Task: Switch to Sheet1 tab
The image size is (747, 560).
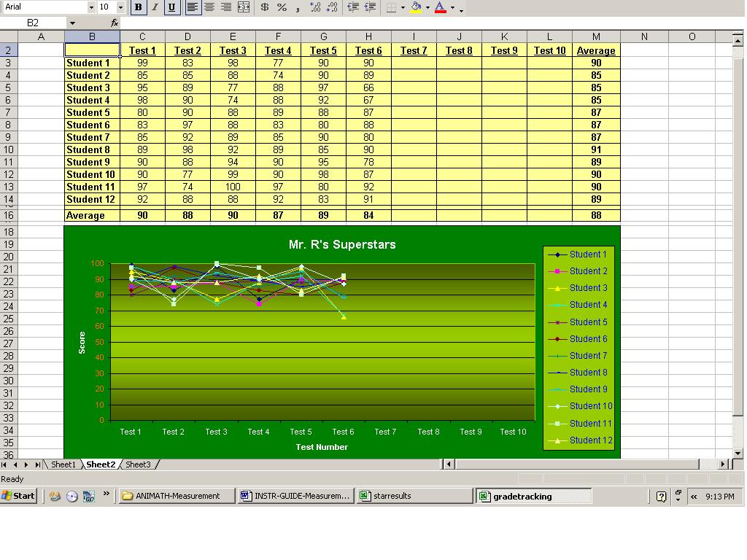Action: point(63,464)
